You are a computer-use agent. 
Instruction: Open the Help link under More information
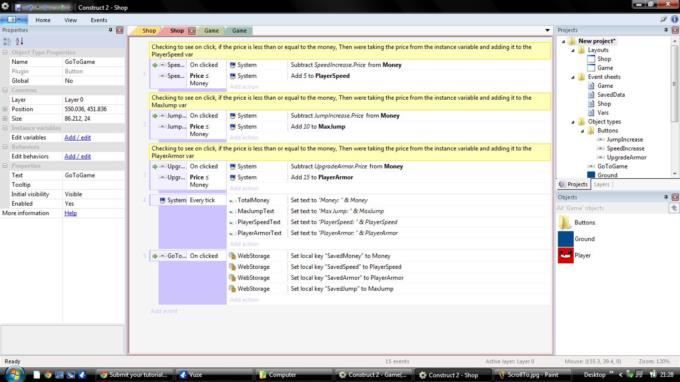70,213
